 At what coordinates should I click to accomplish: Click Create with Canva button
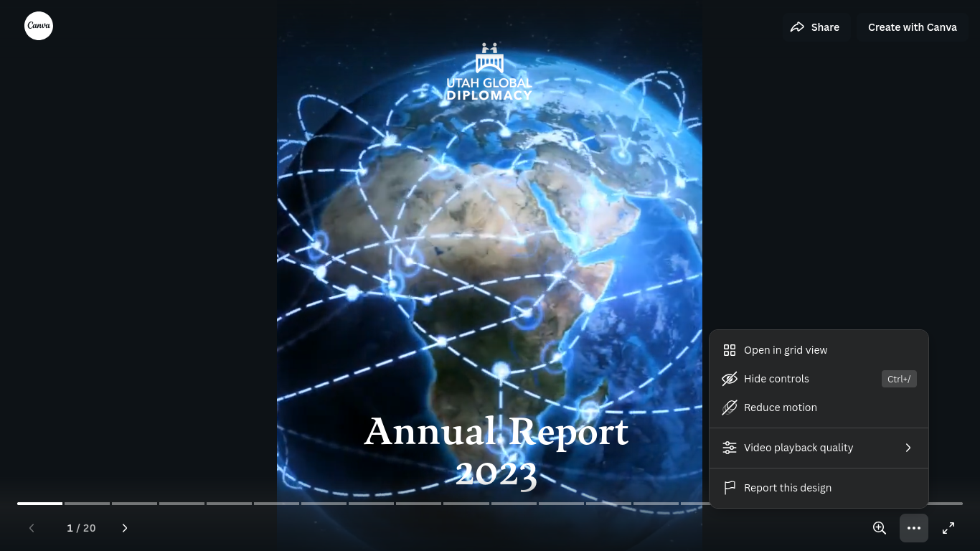(912, 27)
